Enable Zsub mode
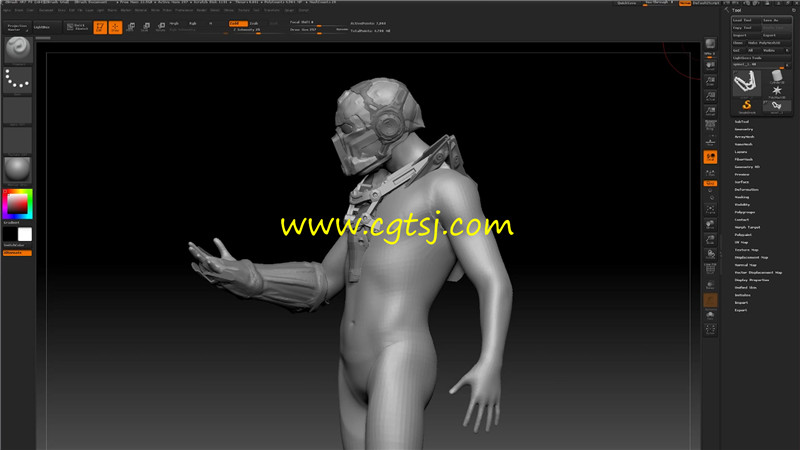Viewport: 800px width, 450px height. point(254,23)
